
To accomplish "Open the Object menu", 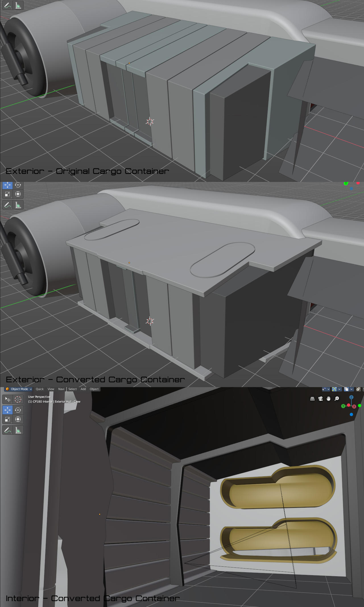I will (x=94, y=389).
